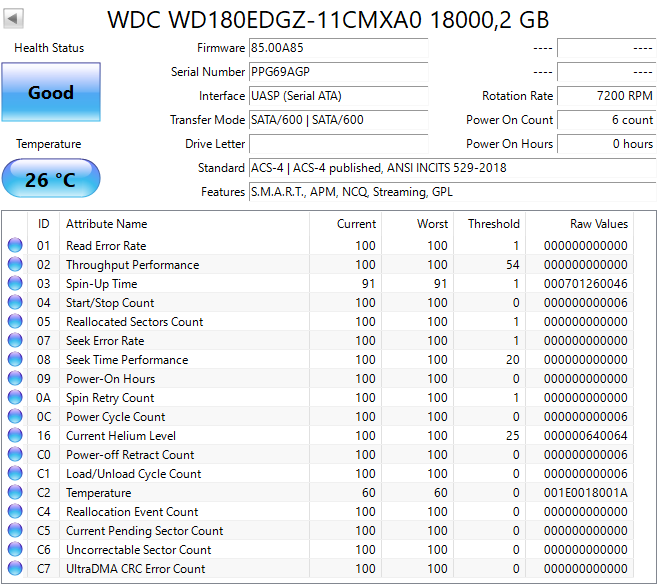The image size is (660, 587).
Task: Click status orb for Spin Retry Count
Action: 15,397
